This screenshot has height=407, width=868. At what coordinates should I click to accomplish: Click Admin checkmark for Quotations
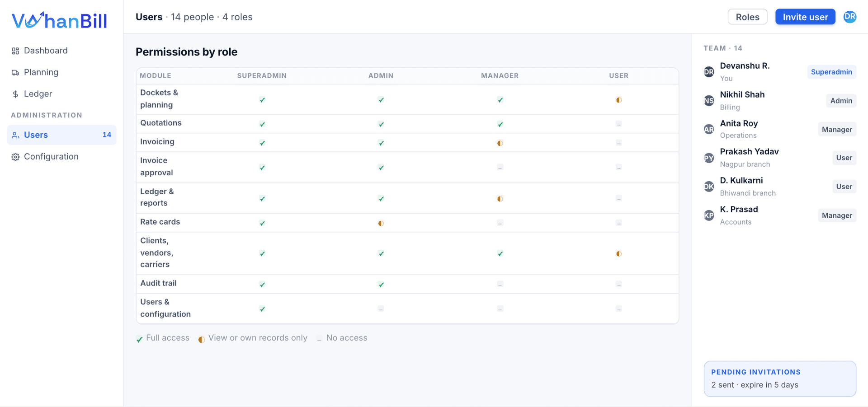pyautogui.click(x=381, y=124)
